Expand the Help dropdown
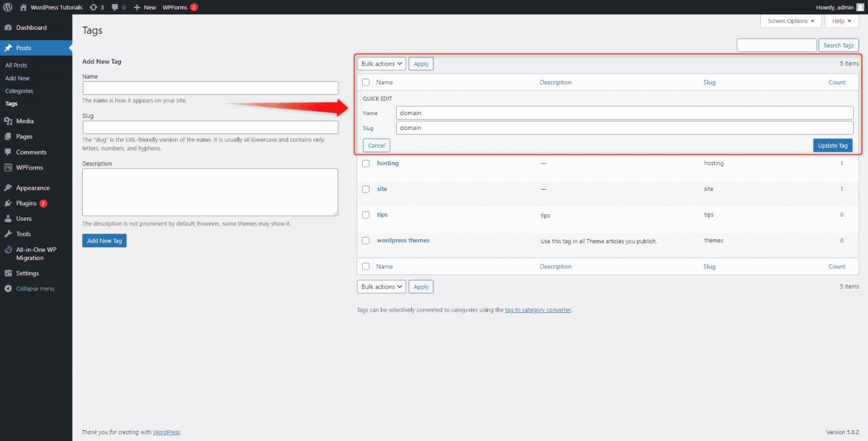 tap(841, 21)
